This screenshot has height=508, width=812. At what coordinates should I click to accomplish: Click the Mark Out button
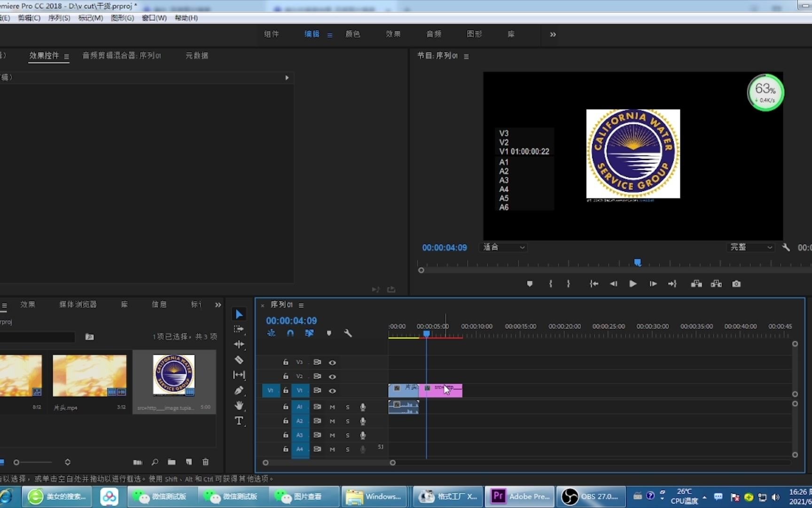(569, 284)
